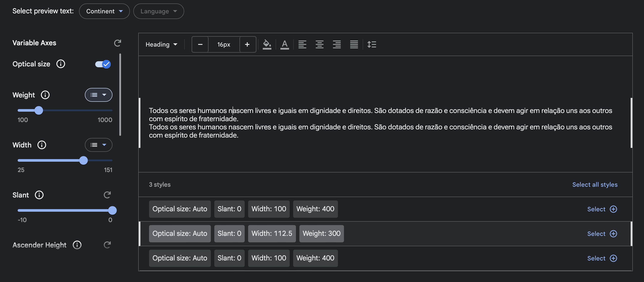The width and height of the screenshot is (644, 282).
Task: View info about the Weight axis
Action: [45, 95]
